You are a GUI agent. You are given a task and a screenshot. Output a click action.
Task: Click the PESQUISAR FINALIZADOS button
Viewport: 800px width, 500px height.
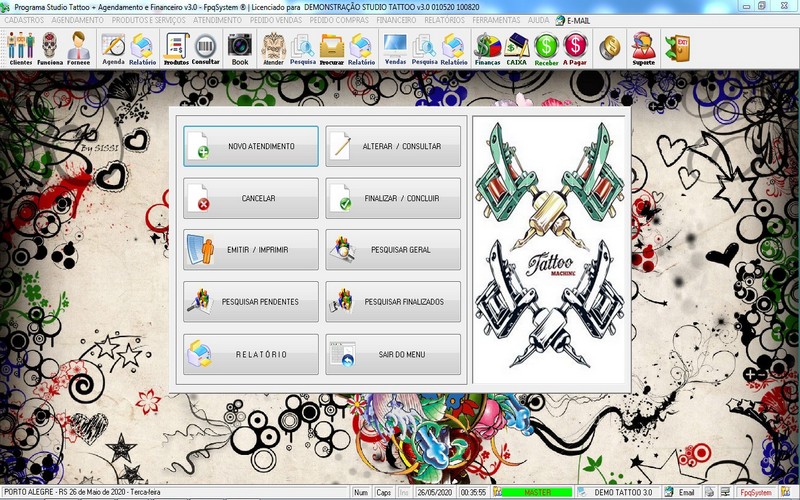(x=393, y=302)
